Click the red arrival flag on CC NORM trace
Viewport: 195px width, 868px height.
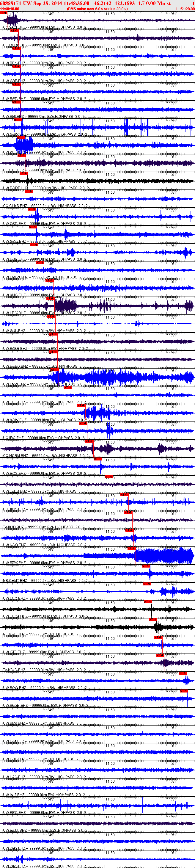(x=89, y=441)
